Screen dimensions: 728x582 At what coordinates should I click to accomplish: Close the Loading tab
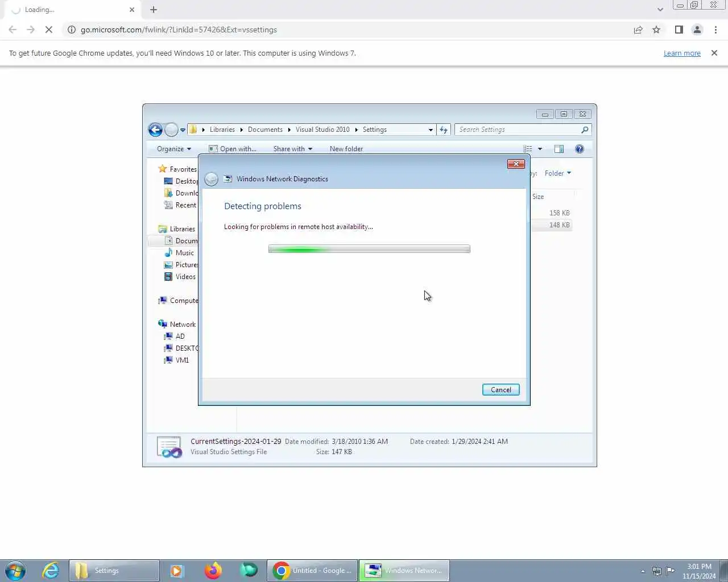132,10
